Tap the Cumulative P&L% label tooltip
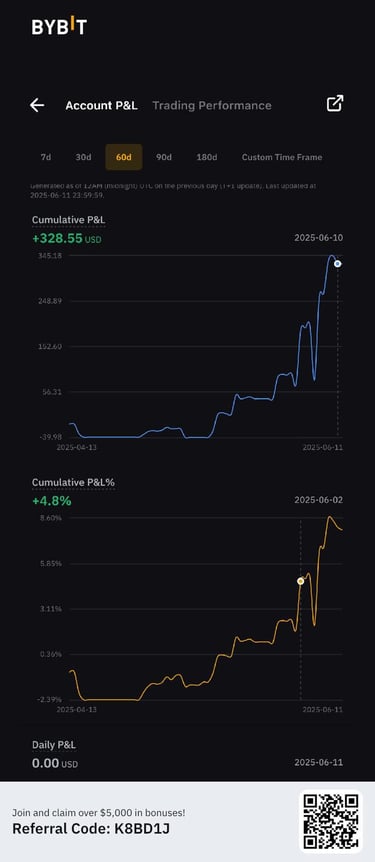375x862 pixels. point(73,482)
